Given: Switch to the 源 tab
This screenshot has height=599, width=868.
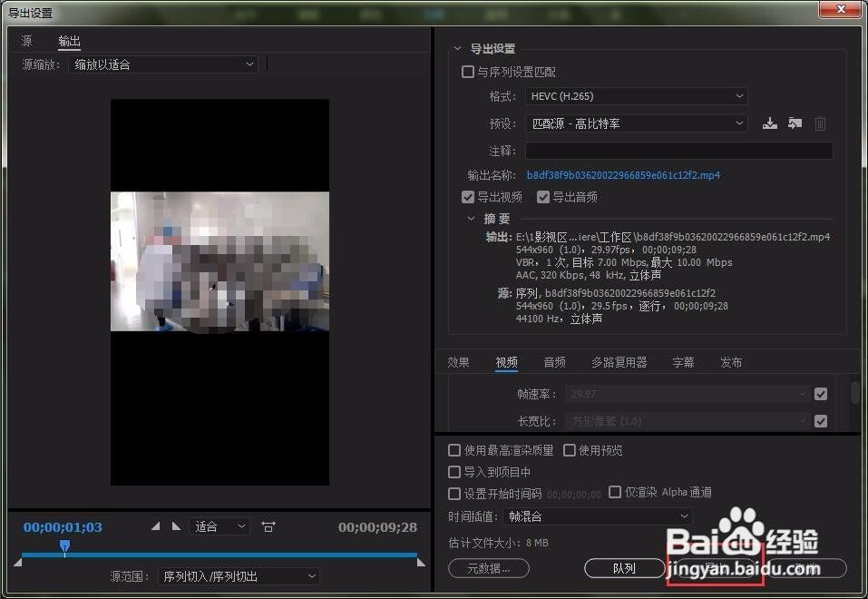Looking at the screenshot, I should coord(26,41).
